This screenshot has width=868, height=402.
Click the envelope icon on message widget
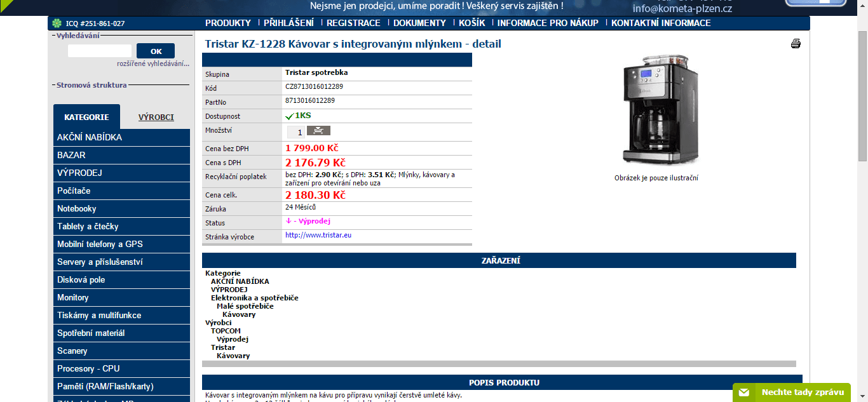tap(744, 392)
